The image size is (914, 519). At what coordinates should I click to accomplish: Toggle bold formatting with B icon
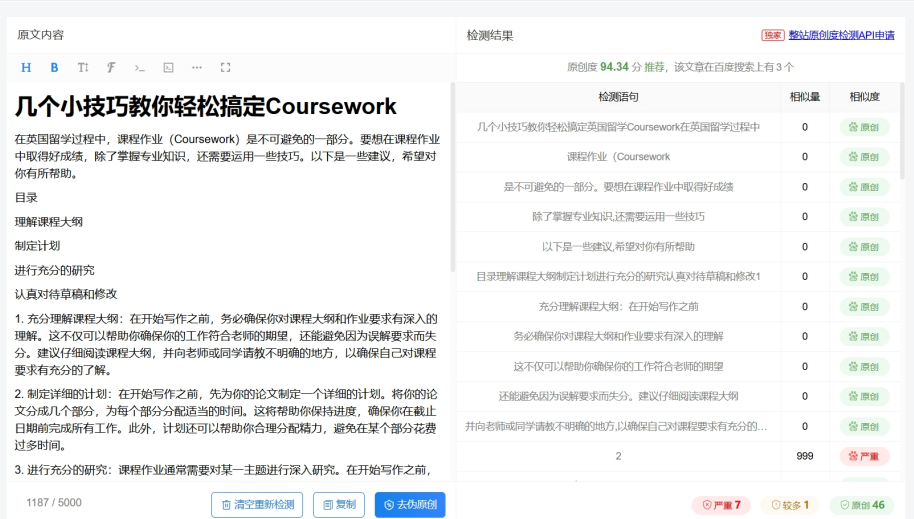click(54, 68)
